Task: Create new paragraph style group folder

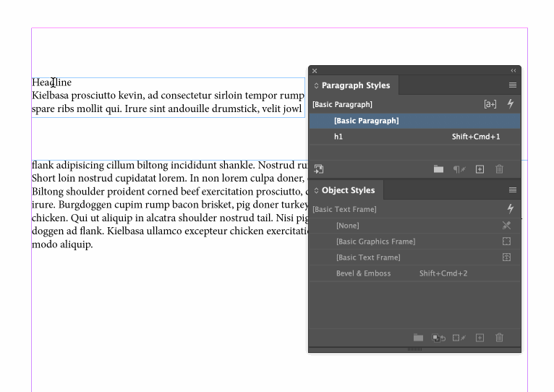Action: 438,169
